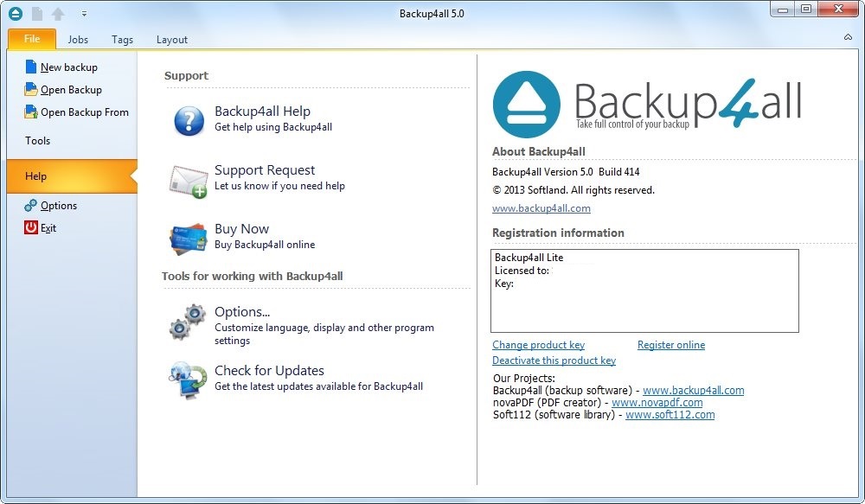Open the Layout tab
Image resolution: width=865 pixels, height=504 pixels.
171,40
